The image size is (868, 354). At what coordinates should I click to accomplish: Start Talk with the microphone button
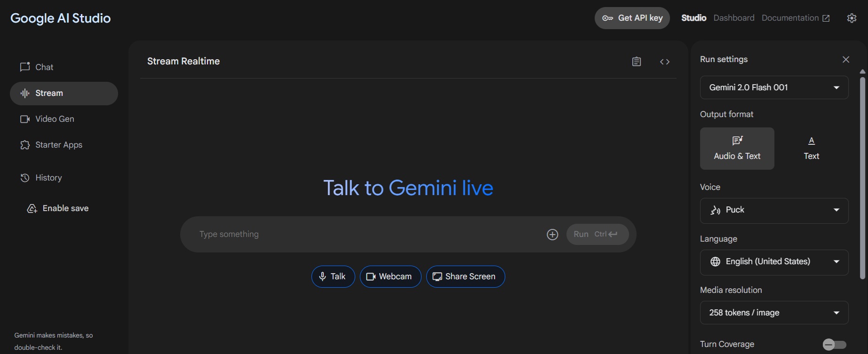333,276
